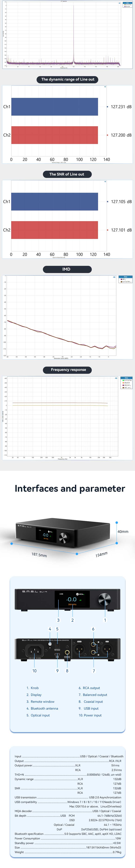This screenshot has height=868, width=135.
Task: Click the "40mm" height dimension label
Action: (123, 532)
